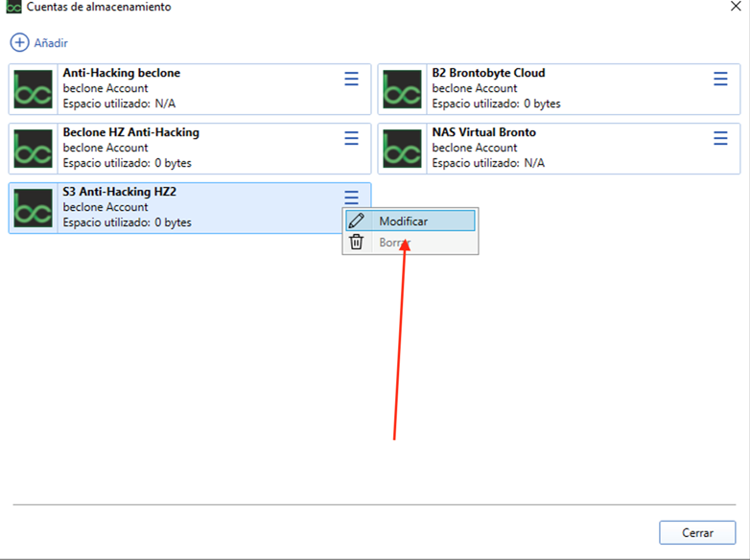Click 'beclone Account' under S3 Anti-Hacking HZ2
Screen dimensions: 750x560
tap(105, 206)
